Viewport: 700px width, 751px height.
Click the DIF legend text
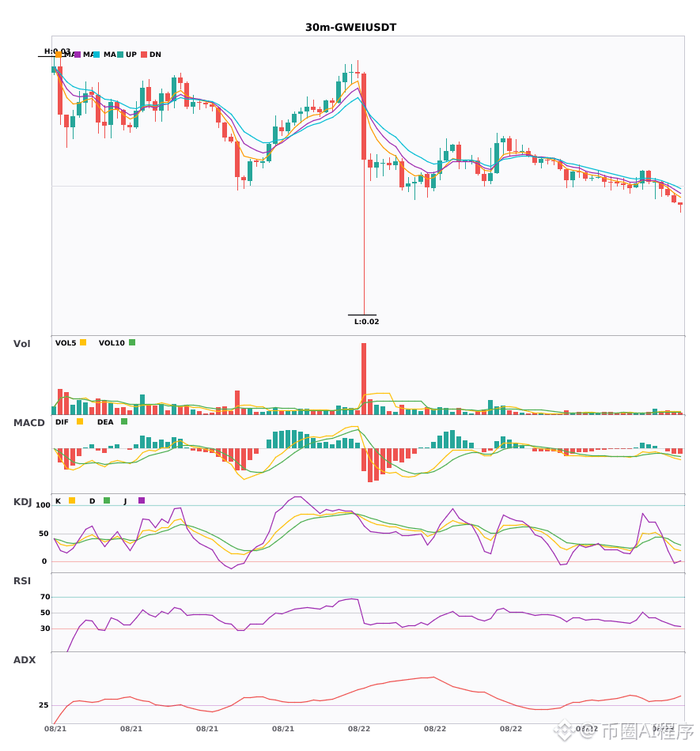click(62, 422)
